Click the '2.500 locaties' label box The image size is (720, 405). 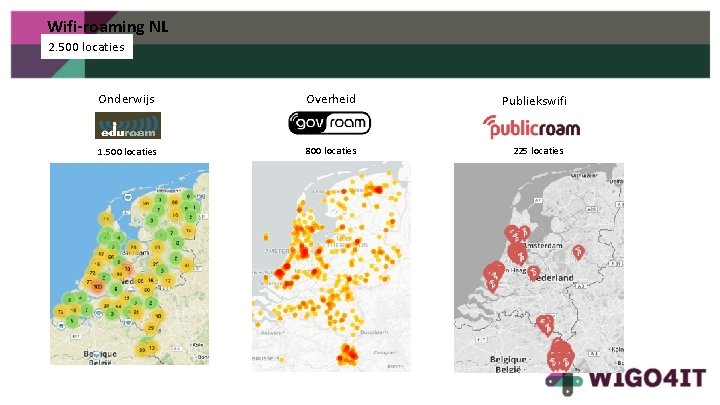click(87, 47)
